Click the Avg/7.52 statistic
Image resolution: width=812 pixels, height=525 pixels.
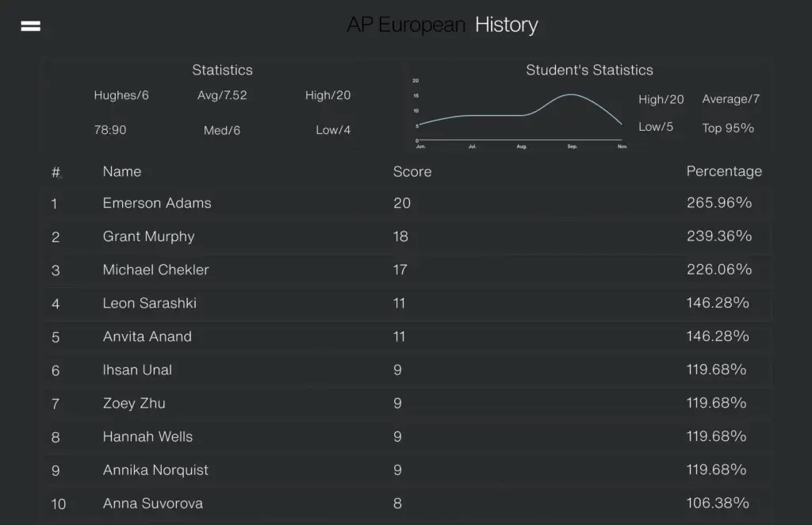pos(222,95)
